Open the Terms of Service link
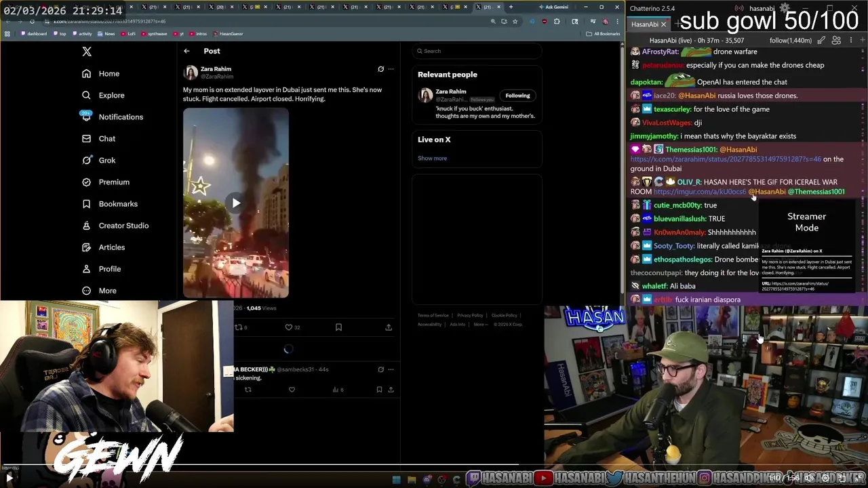Image resolution: width=868 pixels, height=488 pixels. 433,315
